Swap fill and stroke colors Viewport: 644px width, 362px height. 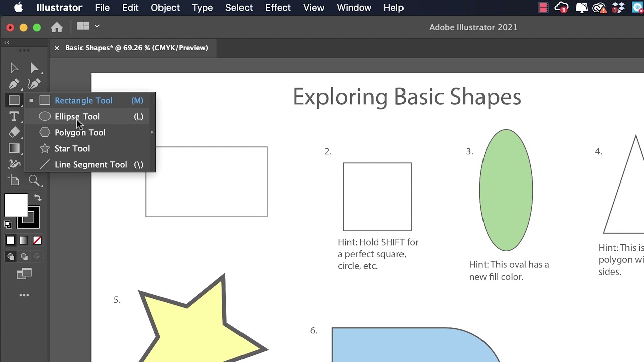38,198
